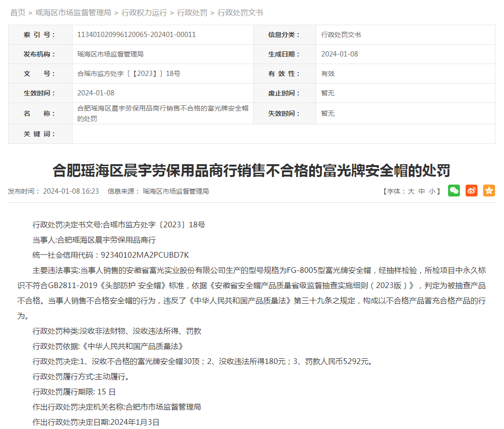Click the 有效性 value 有效
Screen dimensions: 504x429
(328, 74)
